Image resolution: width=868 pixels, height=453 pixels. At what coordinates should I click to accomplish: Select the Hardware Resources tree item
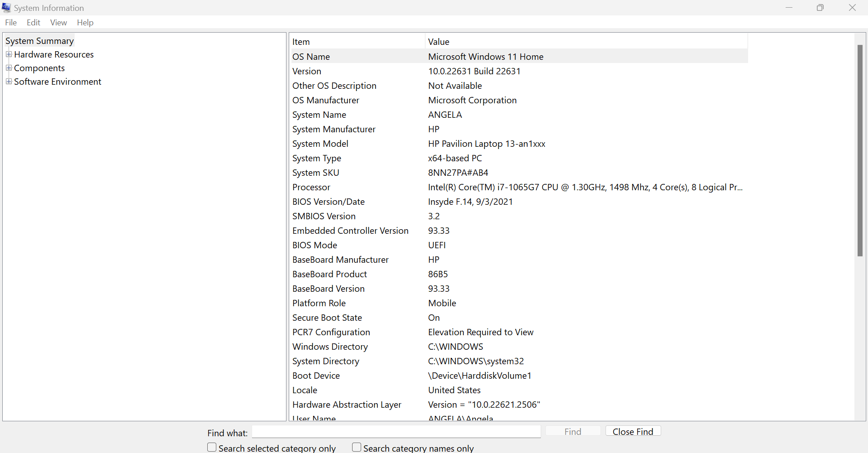pos(54,54)
